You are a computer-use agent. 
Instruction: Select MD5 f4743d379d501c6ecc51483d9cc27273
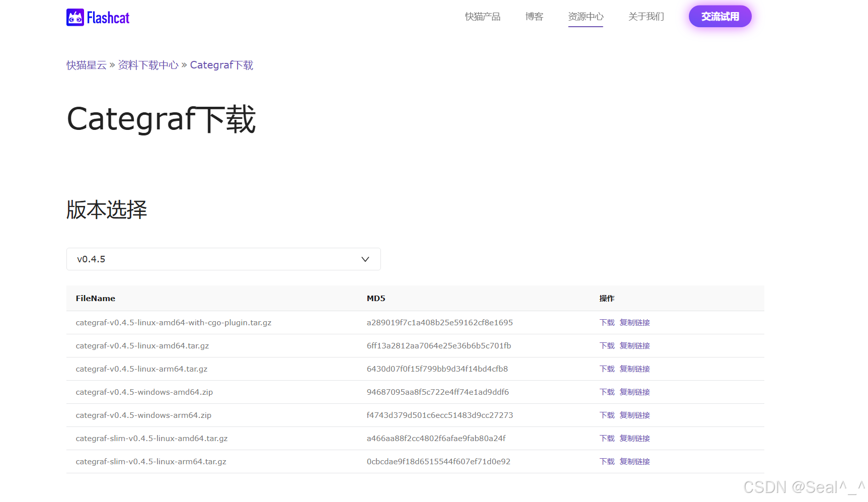tap(440, 415)
